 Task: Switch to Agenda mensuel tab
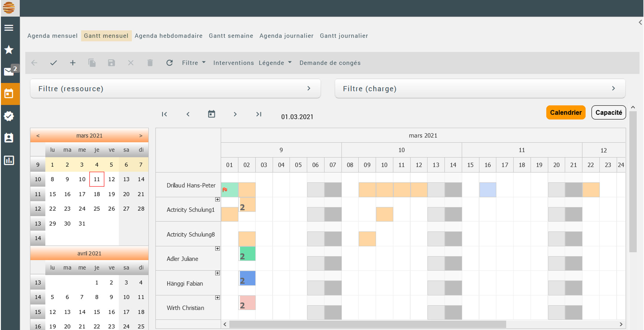pos(52,36)
